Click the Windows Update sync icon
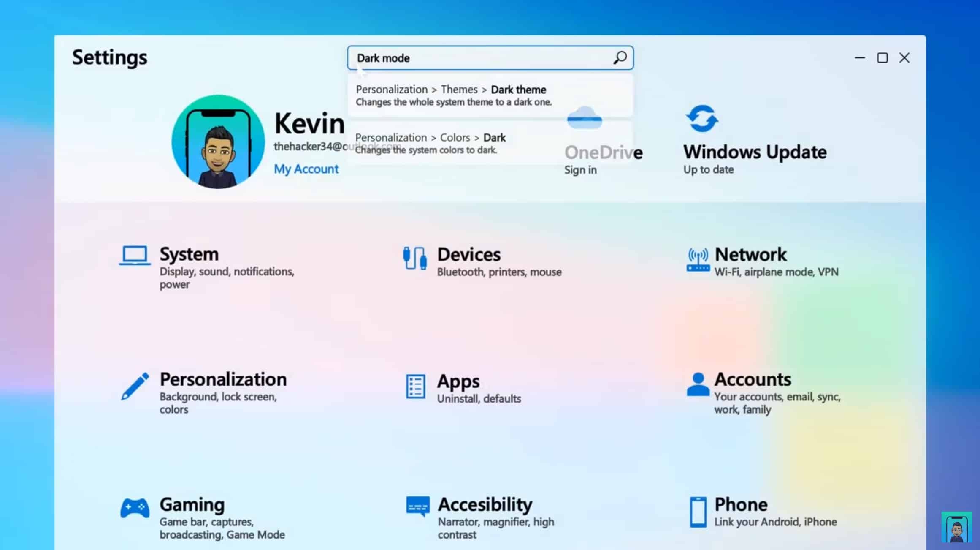Viewport: 980px width, 550px height. pos(702,118)
